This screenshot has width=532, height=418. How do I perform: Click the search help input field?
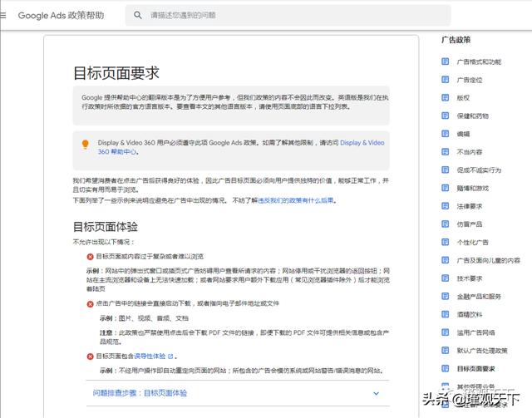coord(288,15)
